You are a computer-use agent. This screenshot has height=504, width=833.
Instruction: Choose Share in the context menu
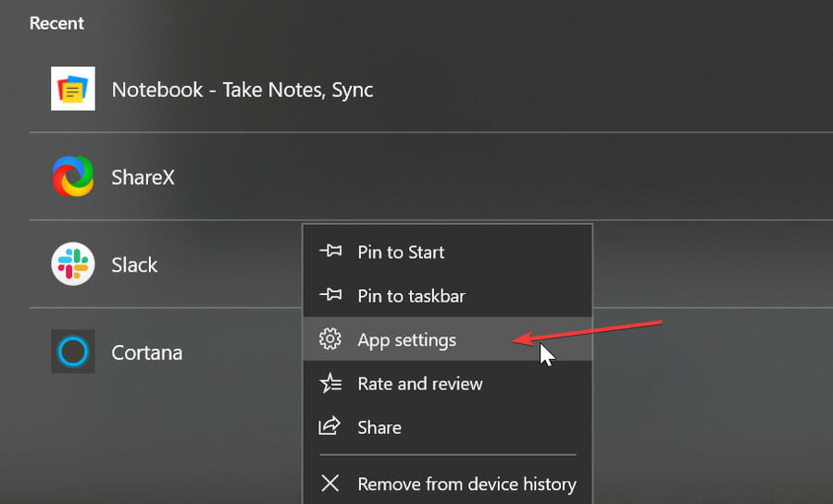click(447, 427)
